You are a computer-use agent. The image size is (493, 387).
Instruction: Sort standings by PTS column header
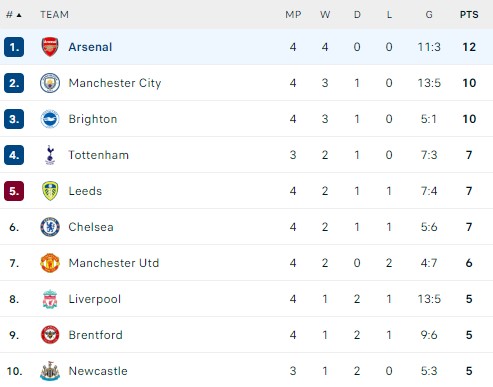point(469,15)
